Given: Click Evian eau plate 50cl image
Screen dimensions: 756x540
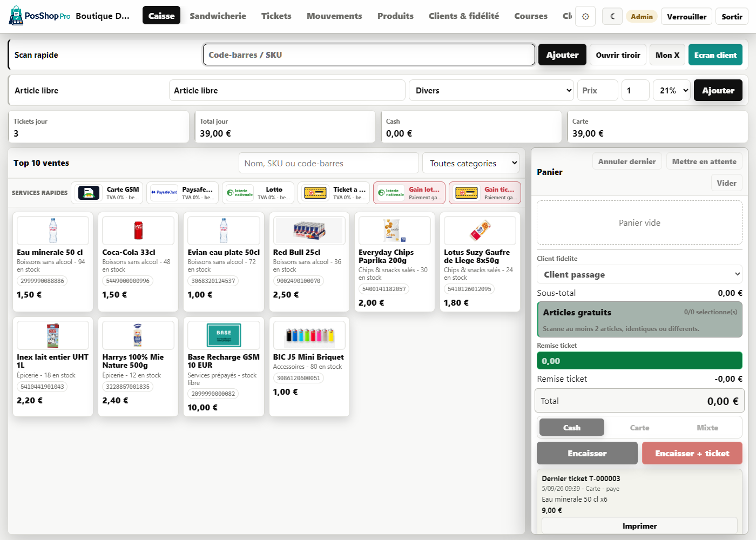Looking at the screenshot, I should click(x=224, y=231).
